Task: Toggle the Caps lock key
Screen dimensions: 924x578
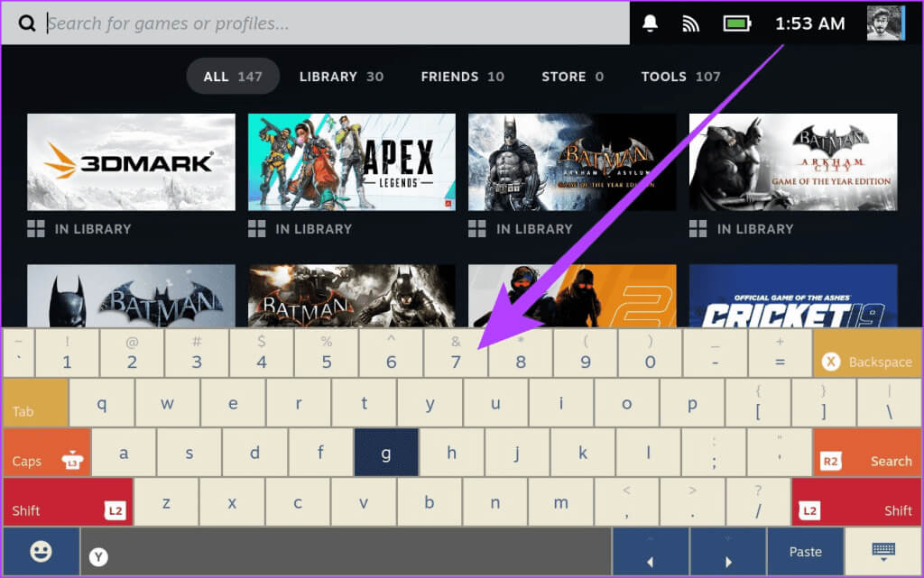Action: point(47,452)
